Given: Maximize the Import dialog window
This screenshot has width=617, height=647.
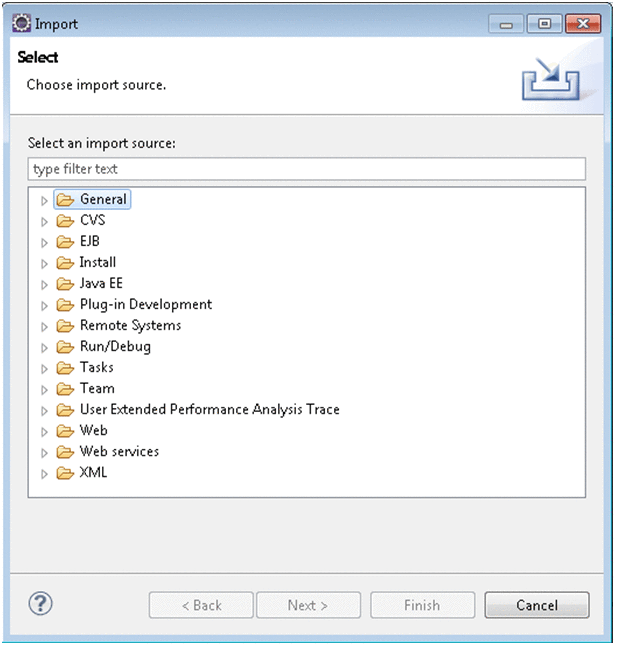Looking at the screenshot, I should [x=544, y=23].
